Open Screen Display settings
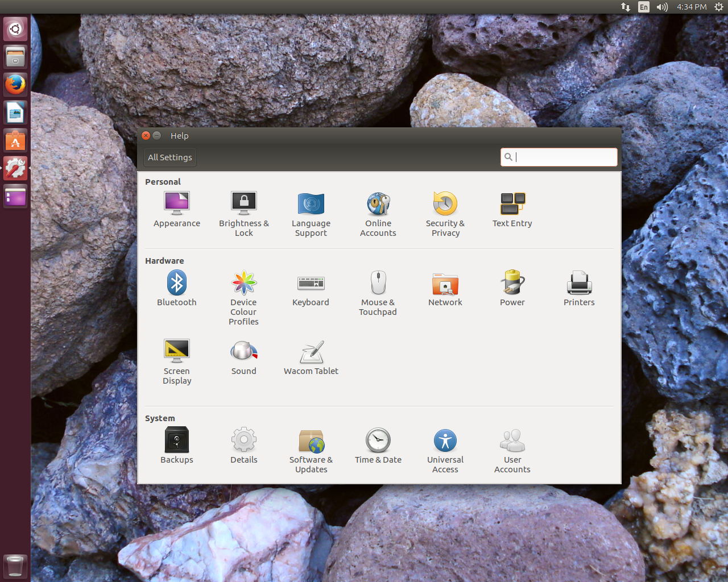Screen dimensions: 728x582 pos(177,362)
